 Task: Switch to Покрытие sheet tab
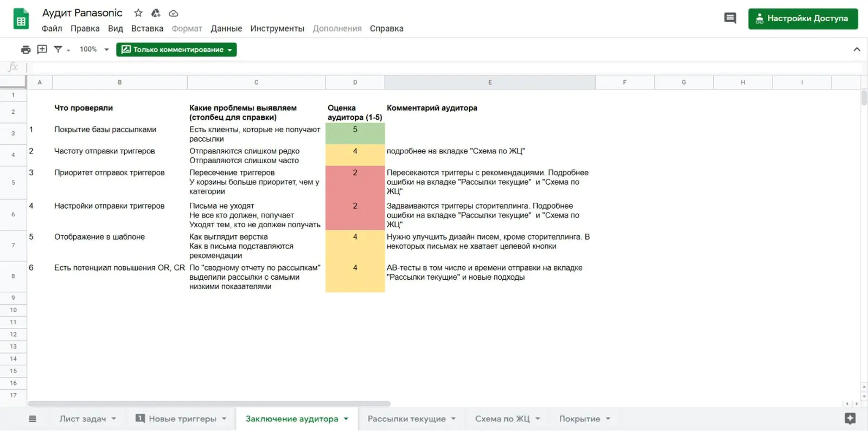pos(579,419)
